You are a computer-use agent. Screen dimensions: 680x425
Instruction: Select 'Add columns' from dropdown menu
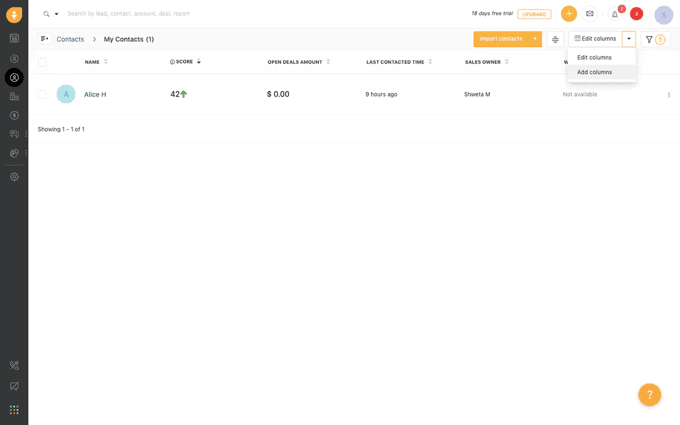pos(594,72)
